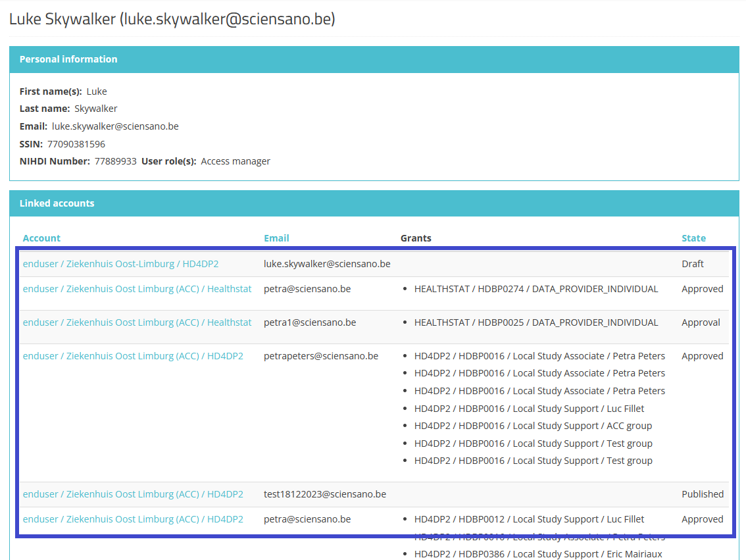
Task: Open HD4DP2 account in petrapeters@sciensano.be row
Action: tap(133, 356)
